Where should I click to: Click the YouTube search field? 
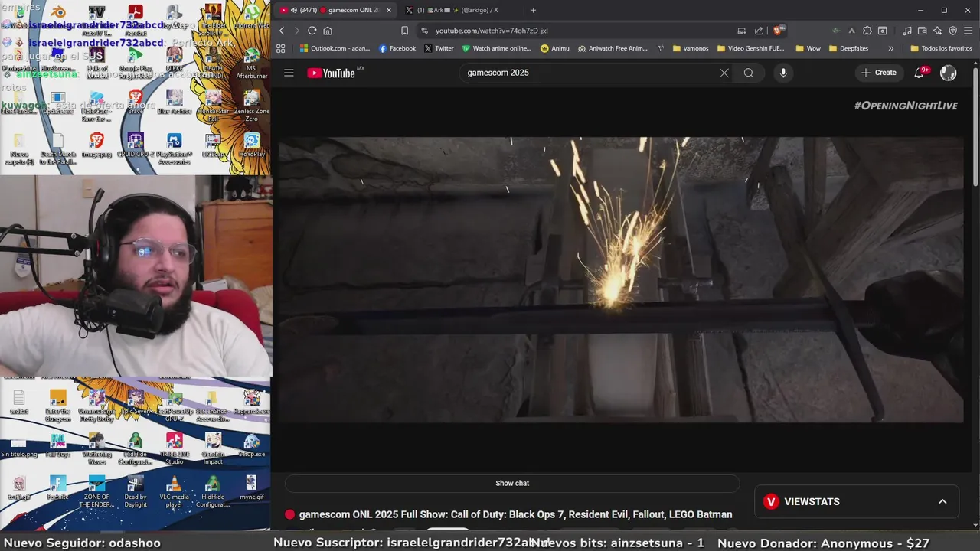click(590, 73)
